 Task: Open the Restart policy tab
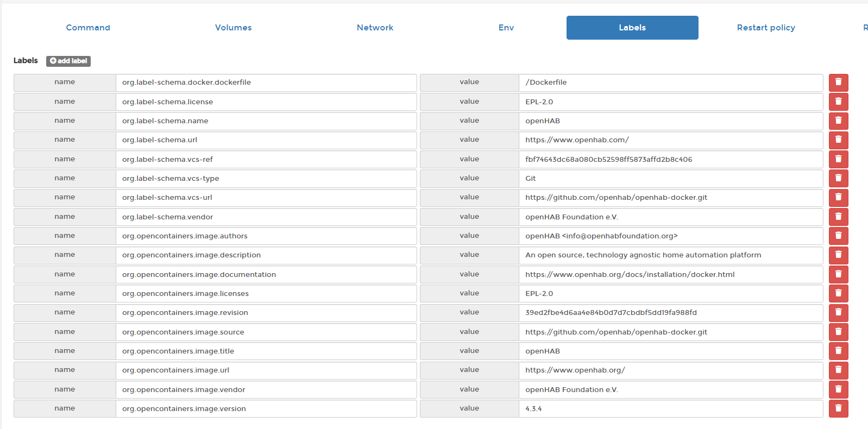pyautogui.click(x=766, y=28)
